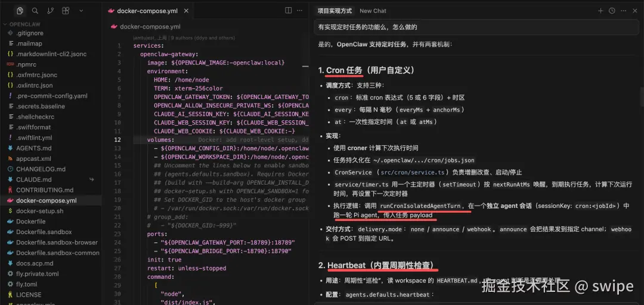Open chat panel more options ellipsis
The image size is (644, 305).
[623, 11]
